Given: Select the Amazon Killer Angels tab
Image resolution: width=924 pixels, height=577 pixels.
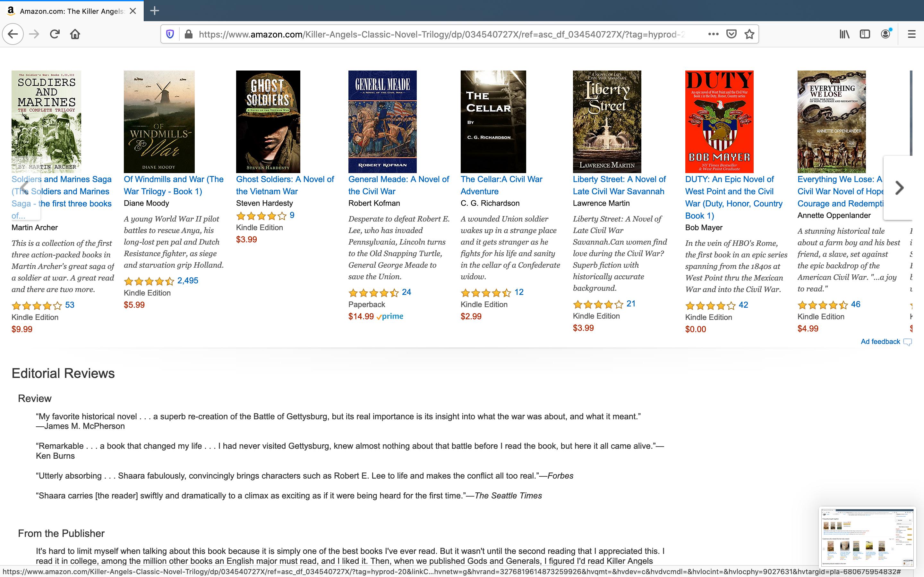Looking at the screenshot, I should pyautogui.click(x=72, y=11).
